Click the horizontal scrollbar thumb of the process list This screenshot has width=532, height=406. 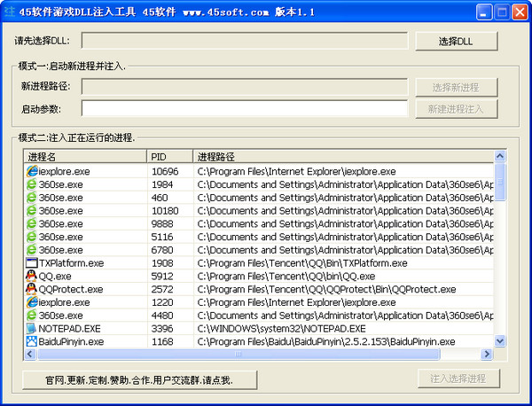tap(239, 354)
